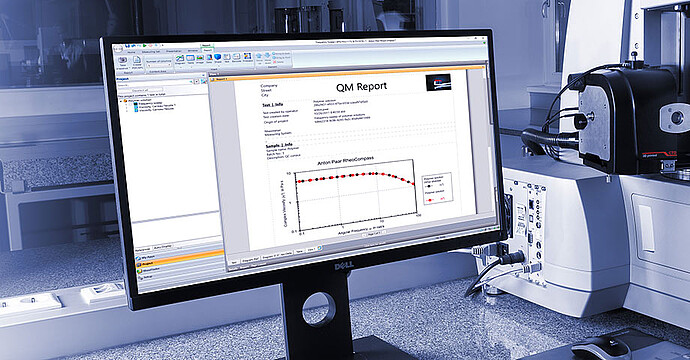This screenshot has width=690, height=360.
Task: Click the chart legend box in the report
Action: pyautogui.click(x=437, y=189)
